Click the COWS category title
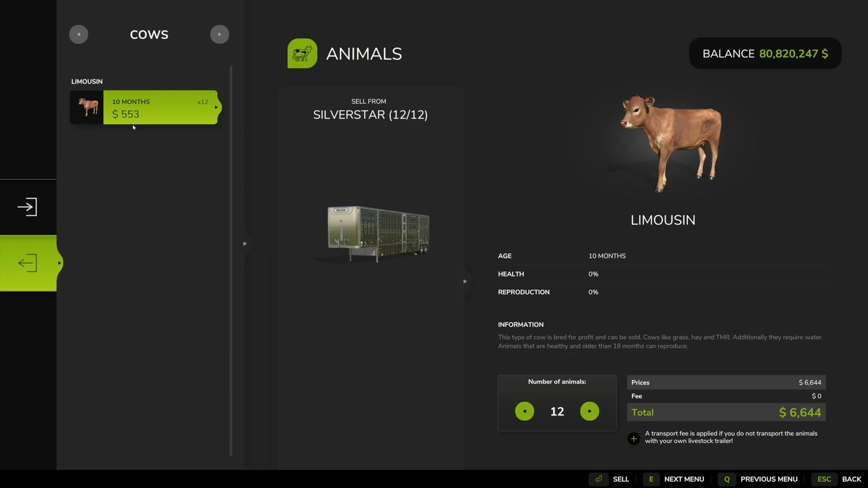The width and height of the screenshot is (868, 488). pyautogui.click(x=149, y=35)
